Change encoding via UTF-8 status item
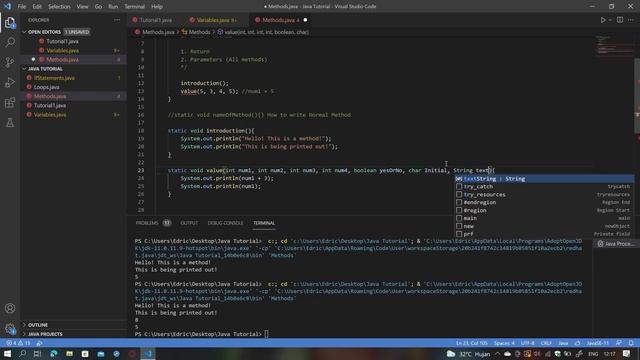Screen dimensions: 640x360 point(527,343)
